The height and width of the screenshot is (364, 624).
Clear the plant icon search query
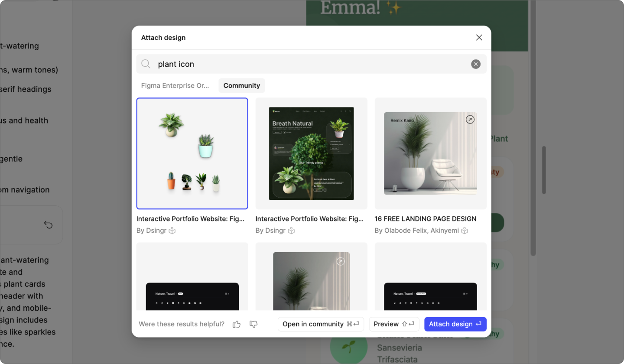click(x=475, y=64)
